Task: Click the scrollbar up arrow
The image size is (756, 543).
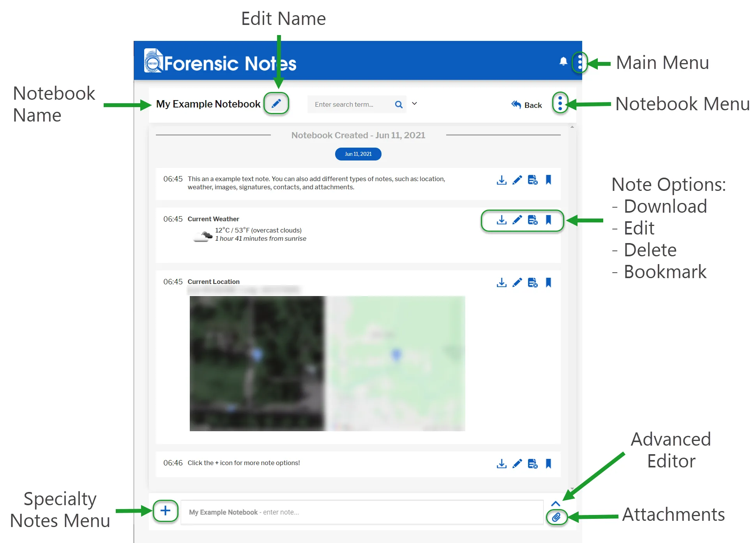Action: point(572,127)
